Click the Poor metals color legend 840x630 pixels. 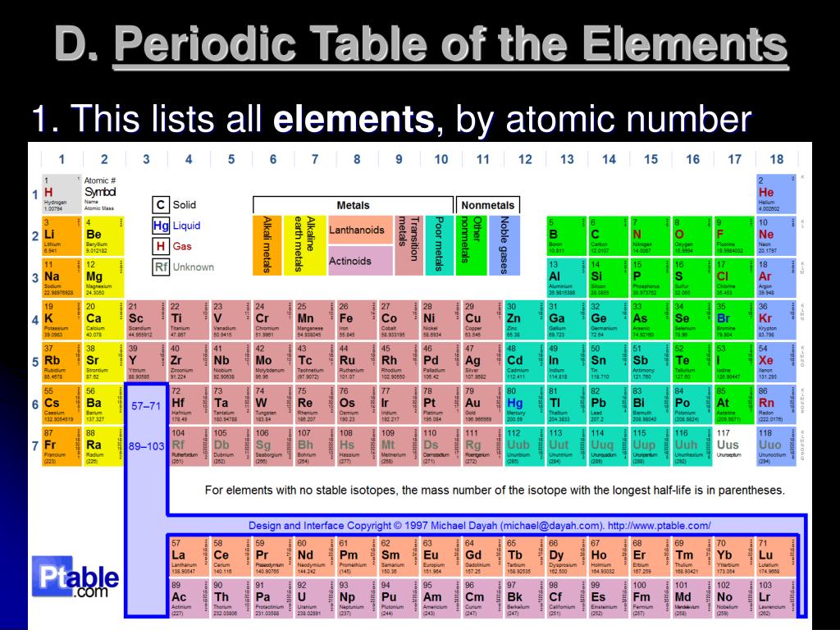(439, 245)
